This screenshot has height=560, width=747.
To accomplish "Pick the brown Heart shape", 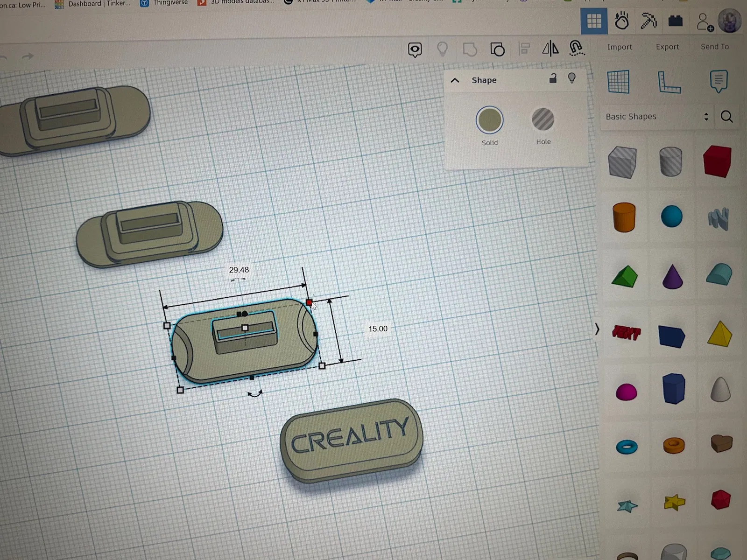I will 721,443.
